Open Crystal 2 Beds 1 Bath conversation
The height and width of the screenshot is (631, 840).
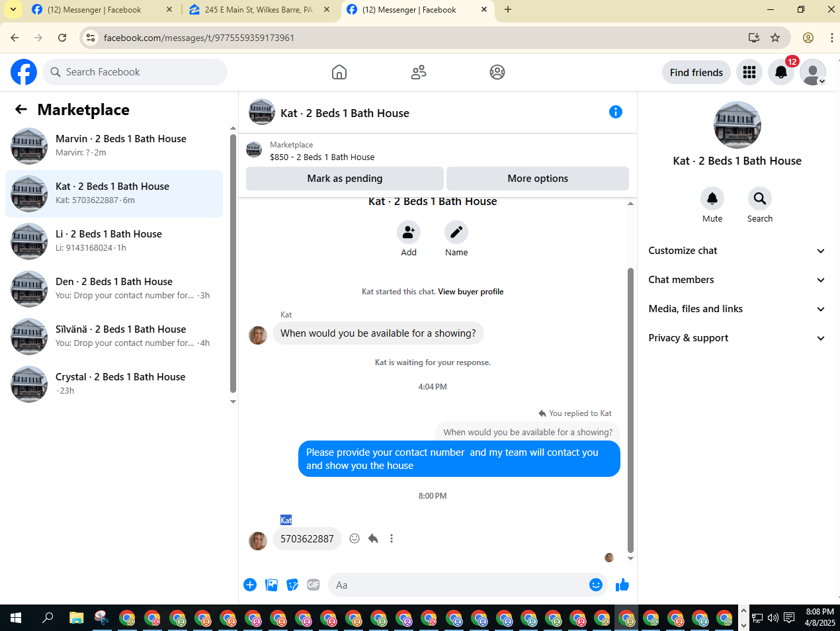tap(114, 384)
